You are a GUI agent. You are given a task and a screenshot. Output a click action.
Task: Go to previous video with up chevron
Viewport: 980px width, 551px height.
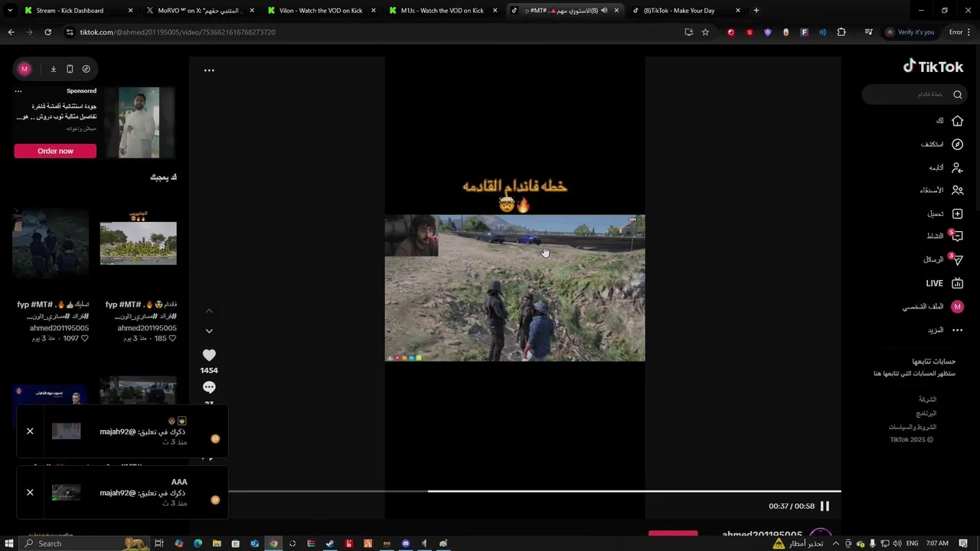pyautogui.click(x=209, y=311)
